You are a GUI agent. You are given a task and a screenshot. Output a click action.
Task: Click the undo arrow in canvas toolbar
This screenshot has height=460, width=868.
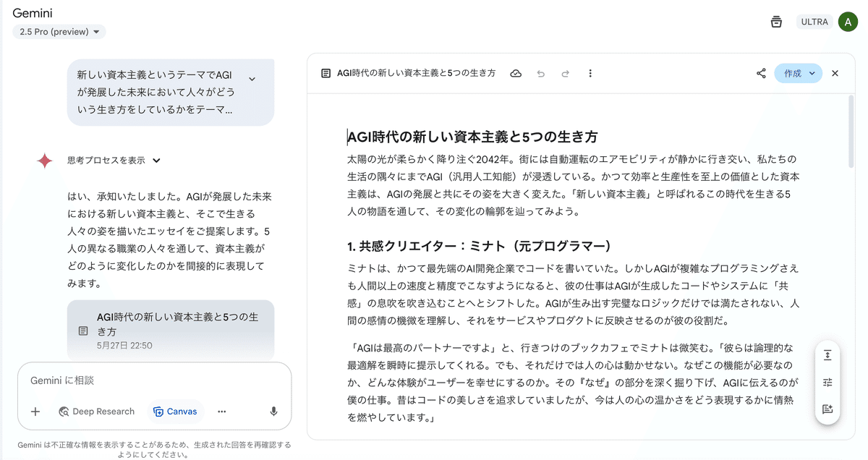540,74
